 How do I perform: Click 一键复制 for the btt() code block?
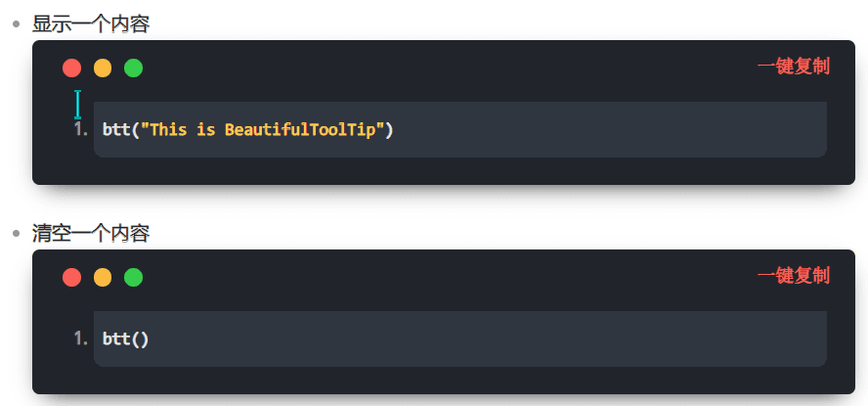793,276
